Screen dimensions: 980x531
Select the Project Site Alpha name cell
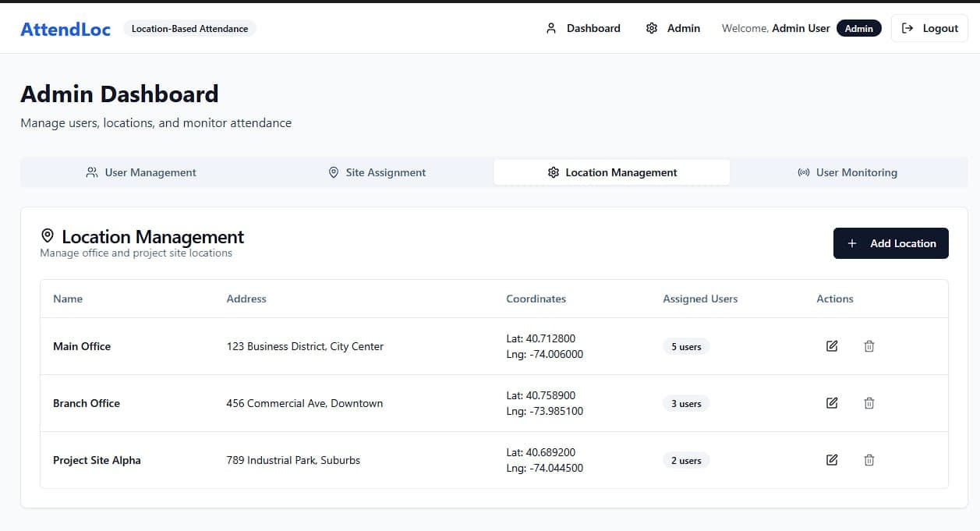97,460
